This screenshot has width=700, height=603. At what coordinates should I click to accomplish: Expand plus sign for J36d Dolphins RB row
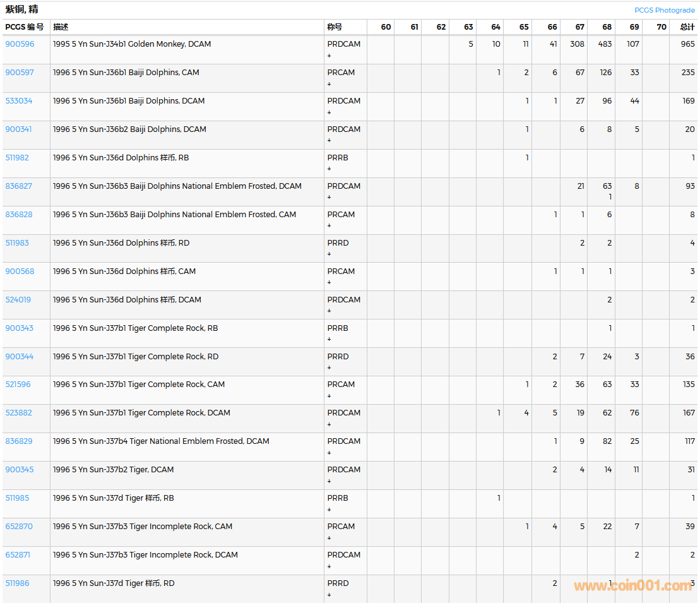(329, 169)
